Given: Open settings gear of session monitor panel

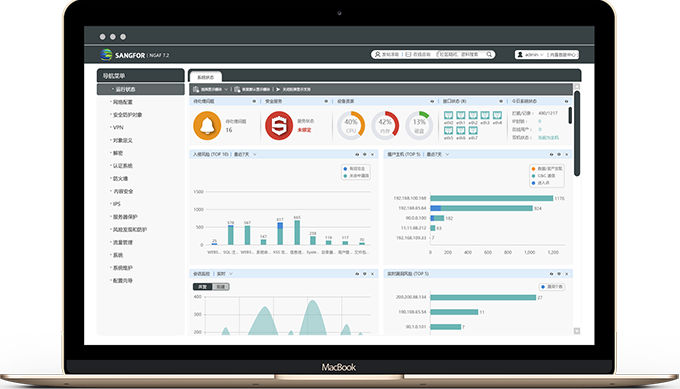Looking at the screenshot, I should point(365,274).
